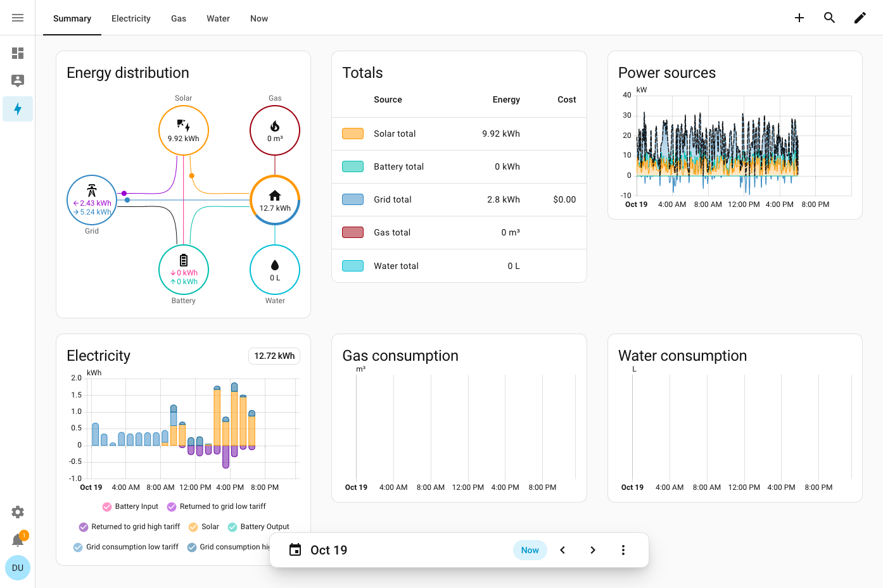Click Grid total blue color swatch
The width and height of the screenshot is (883, 588).
click(353, 199)
